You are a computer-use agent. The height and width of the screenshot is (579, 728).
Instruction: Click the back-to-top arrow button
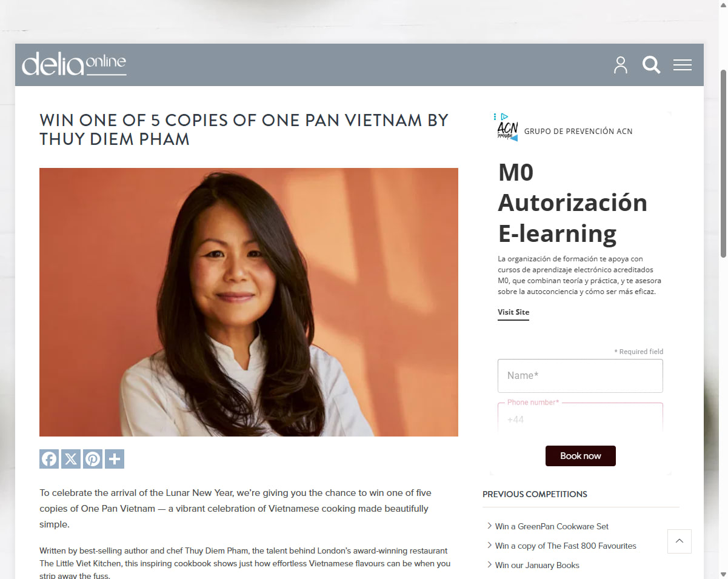point(680,541)
